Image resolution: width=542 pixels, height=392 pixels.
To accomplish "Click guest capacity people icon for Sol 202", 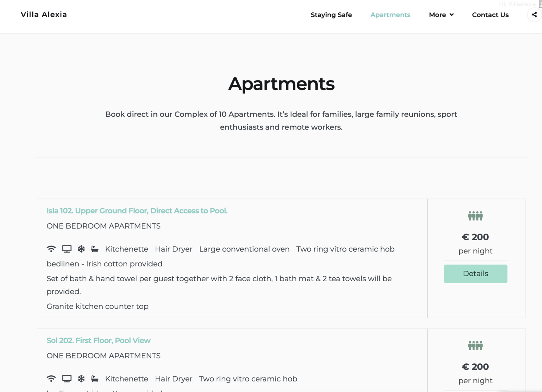I will pos(475,346).
